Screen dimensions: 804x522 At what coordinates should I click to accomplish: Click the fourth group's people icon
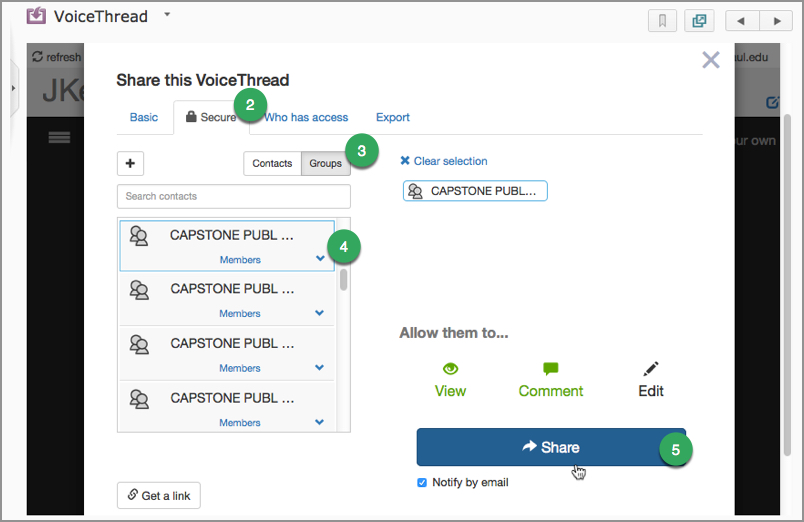click(x=139, y=399)
